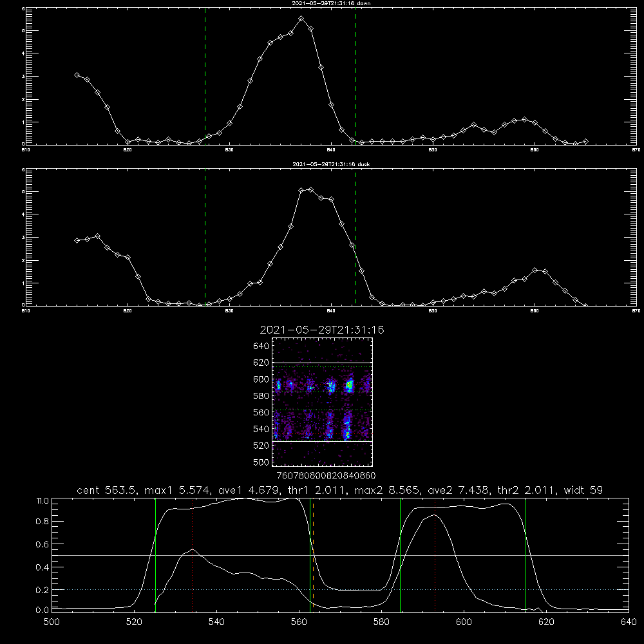Click upper white horizontal line near 620 in spectrogram
This screenshot has height=644, width=644.
pyautogui.click(x=323, y=363)
